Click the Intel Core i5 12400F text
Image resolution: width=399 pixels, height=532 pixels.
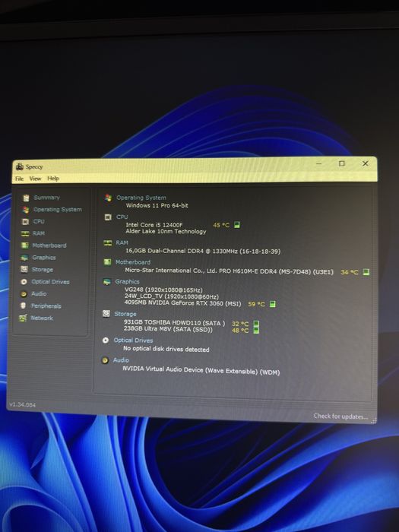(x=154, y=225)
